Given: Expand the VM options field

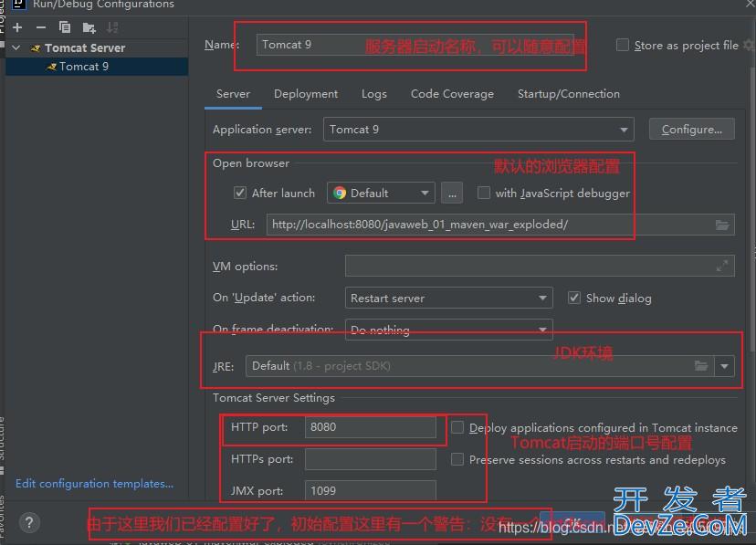Looking at the screenshot, I should click(x=722, y=266).
